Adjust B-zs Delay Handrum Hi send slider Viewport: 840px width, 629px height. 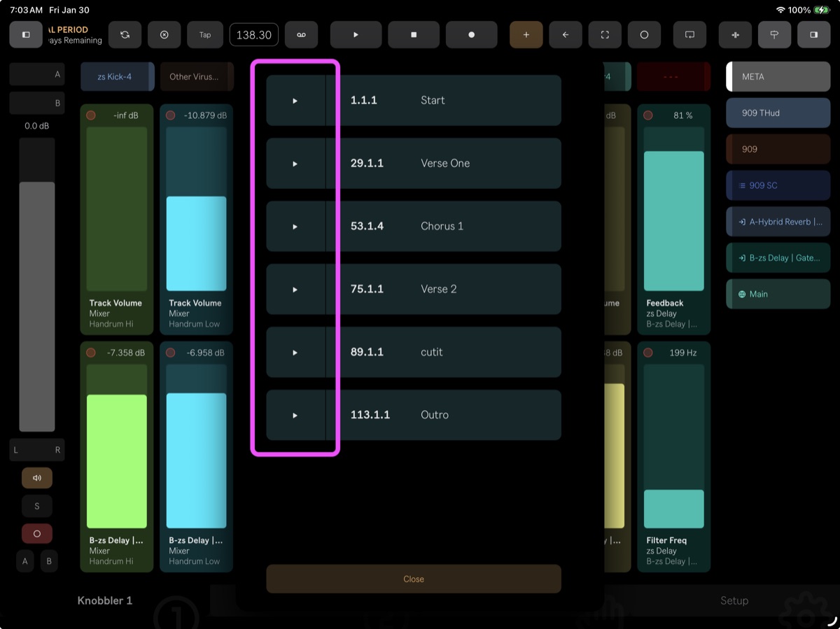[x=117, y=446]
